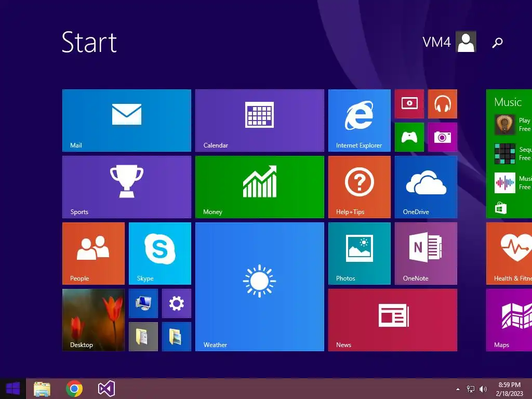The image size is (532, 399).
Task: Open the sequencer grid app in Music tile
Action: (505, 154)
